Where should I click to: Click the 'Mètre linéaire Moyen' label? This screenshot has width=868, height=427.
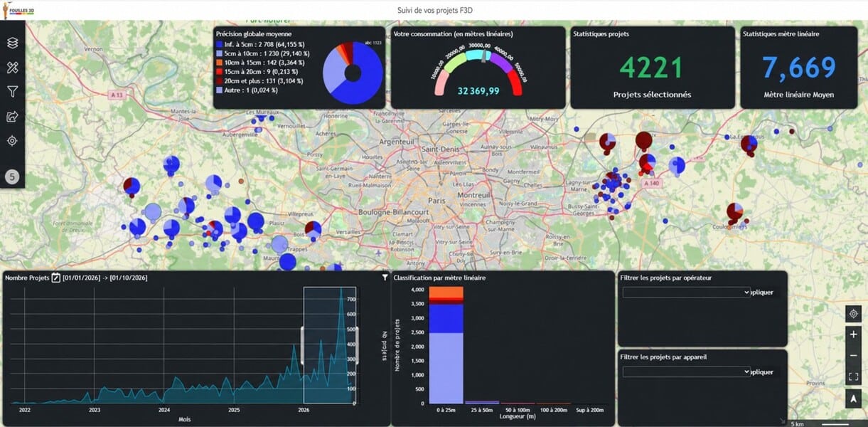pos(799,95)
